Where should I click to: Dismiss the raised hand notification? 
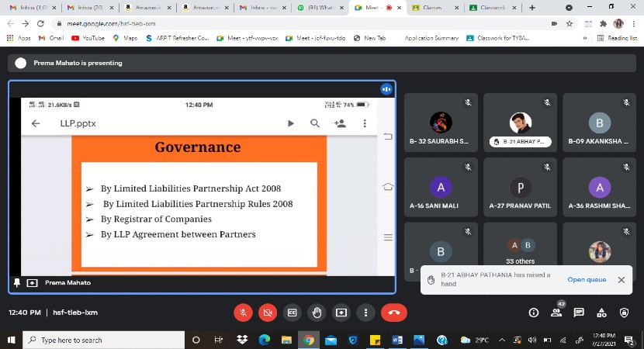(x=621, y=279)
